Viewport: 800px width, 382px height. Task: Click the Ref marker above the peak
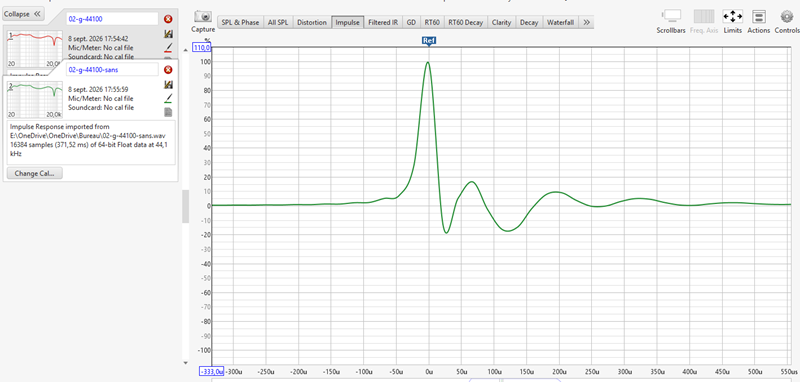(x=429, y=41)
